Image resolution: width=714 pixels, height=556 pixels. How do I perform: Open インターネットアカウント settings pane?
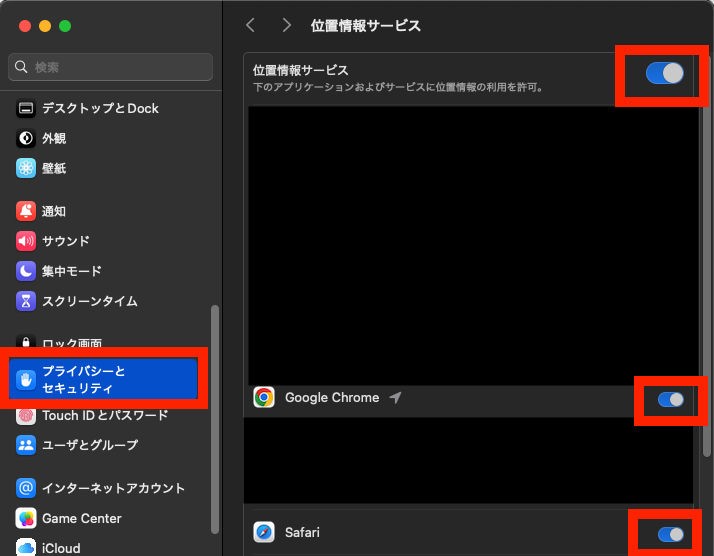point(112,488)
